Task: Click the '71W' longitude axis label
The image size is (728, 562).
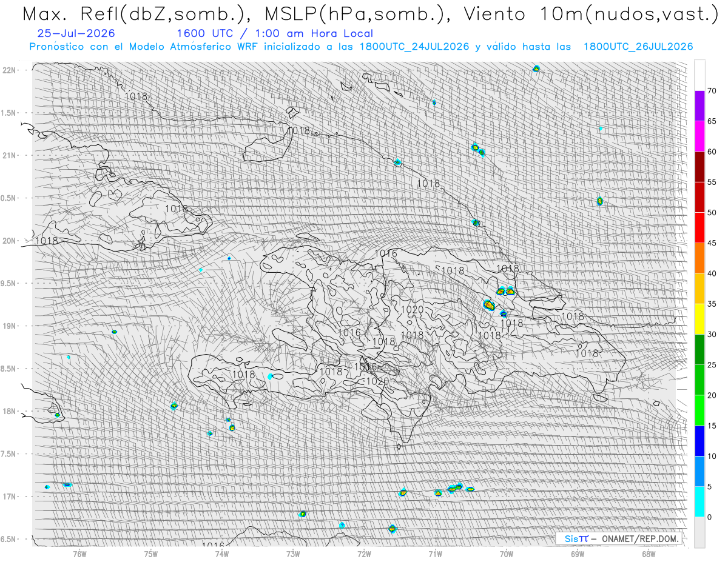Action: coord(435,553)
